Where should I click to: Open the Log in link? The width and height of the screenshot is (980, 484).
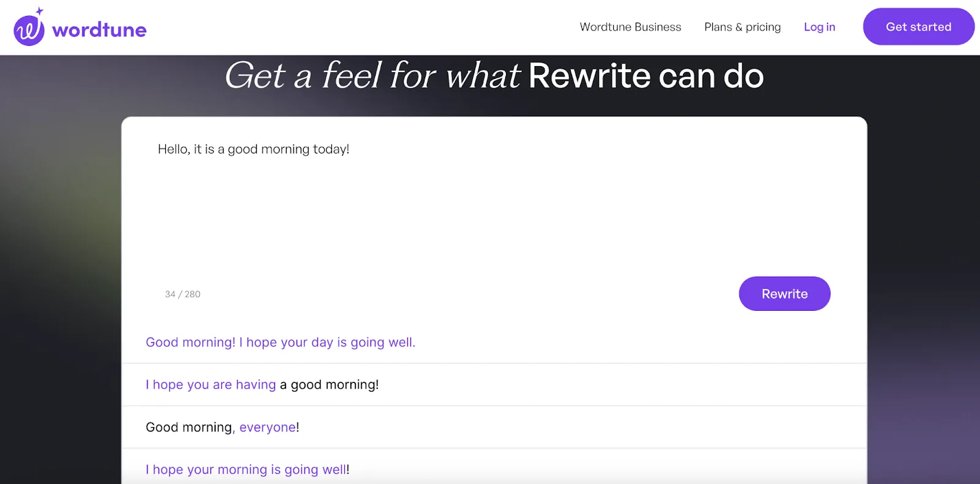pyautogui.click(x=820, y=27)
